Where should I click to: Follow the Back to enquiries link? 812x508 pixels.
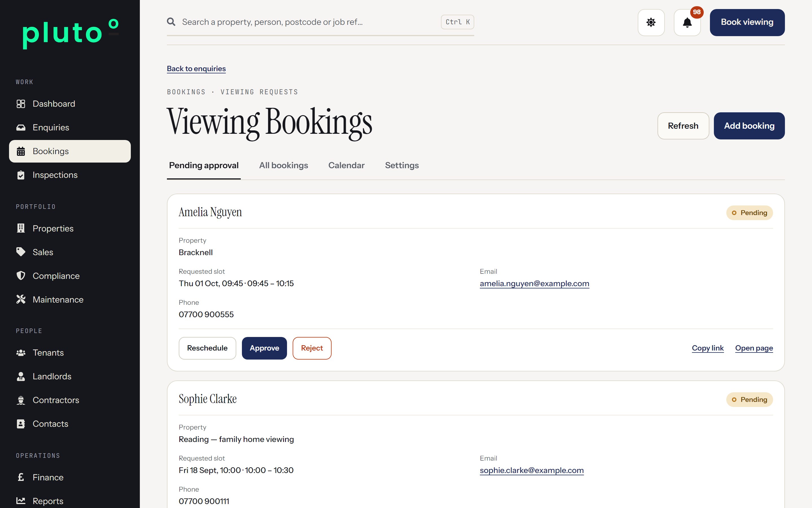196,69
